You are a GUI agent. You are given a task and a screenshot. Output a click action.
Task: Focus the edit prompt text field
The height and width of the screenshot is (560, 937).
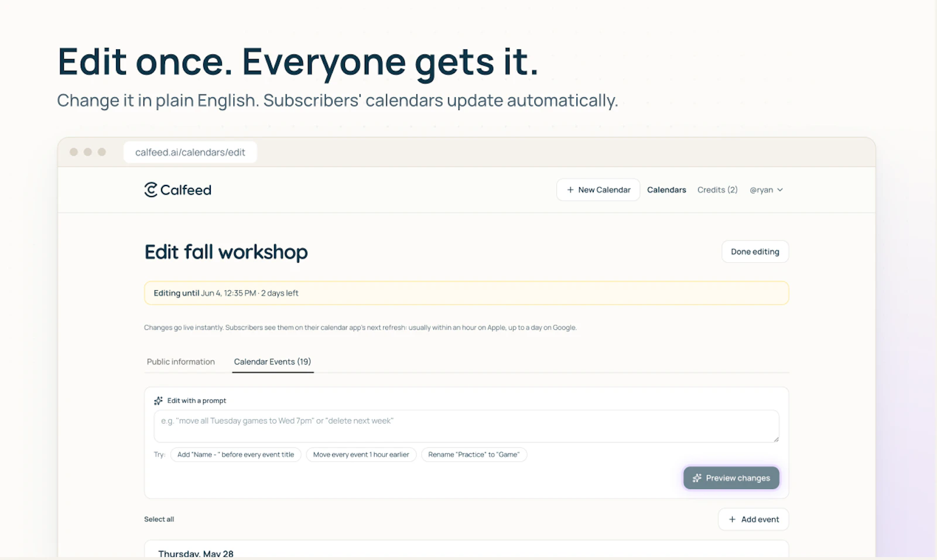pyautogui.click(x=466, y=426)
